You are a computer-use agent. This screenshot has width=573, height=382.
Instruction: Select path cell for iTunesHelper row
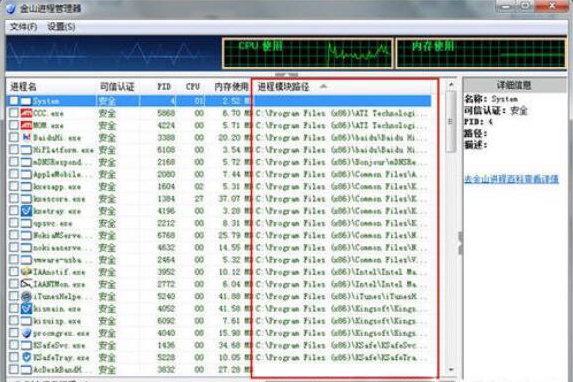coord(341,296)
